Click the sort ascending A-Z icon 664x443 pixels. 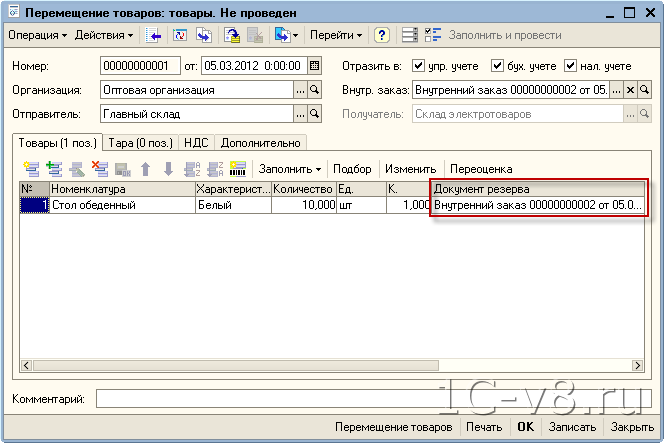[192, 169]
